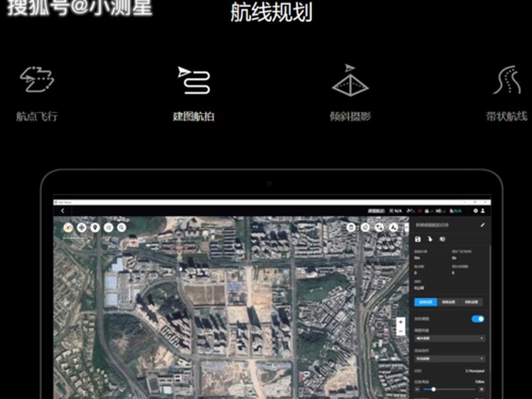Save the mission with floppy disk icon
Screen dimensions: 532x399
[418, 239]
